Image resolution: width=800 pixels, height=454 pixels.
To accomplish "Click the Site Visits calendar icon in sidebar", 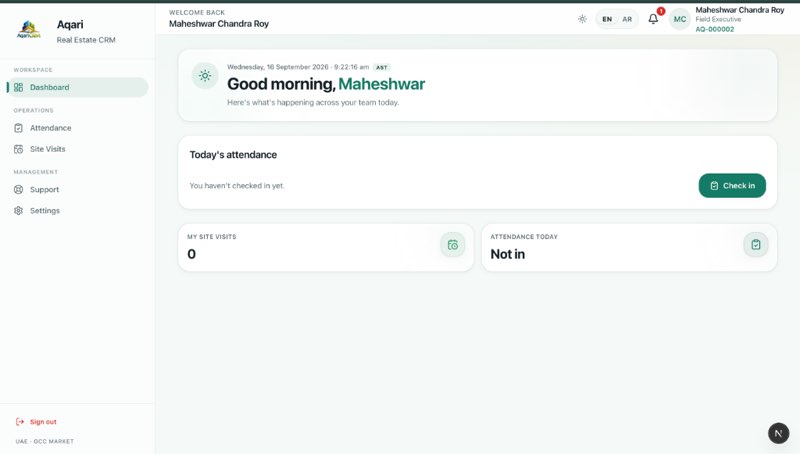I will [18, 149].
